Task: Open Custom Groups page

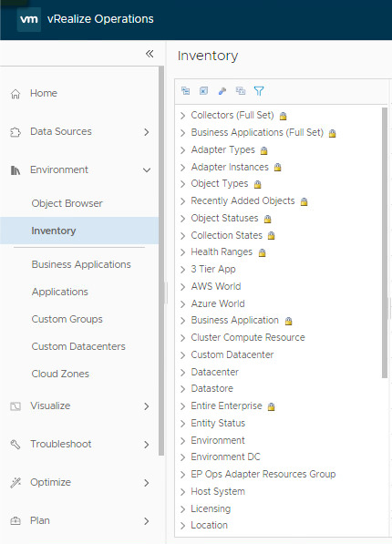Action: pos(67,319)
